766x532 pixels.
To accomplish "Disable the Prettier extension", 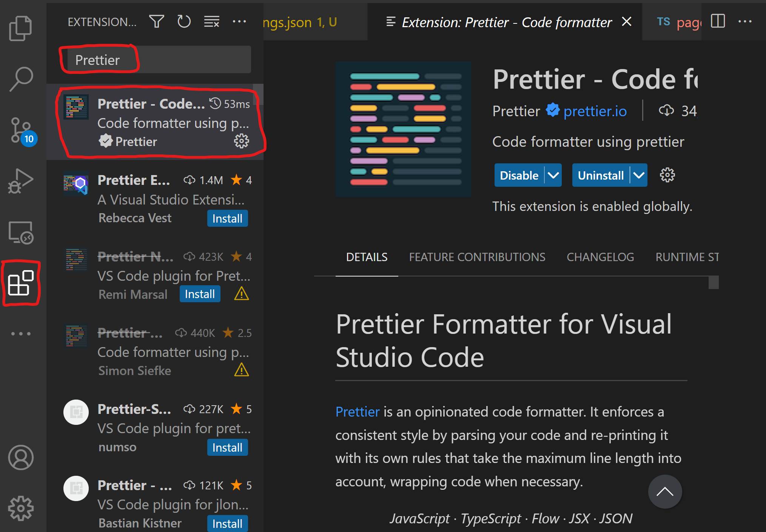I will tap(519, 175).
